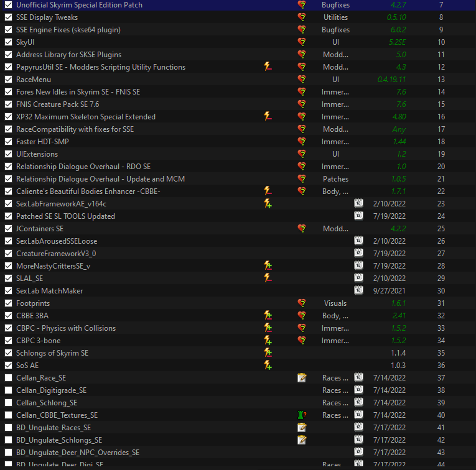476x470 pixels.
Task: Click the calendar icon for Patched SE SL TOOLS Updated
Action: pyautogui.click(x=358, y=215)
